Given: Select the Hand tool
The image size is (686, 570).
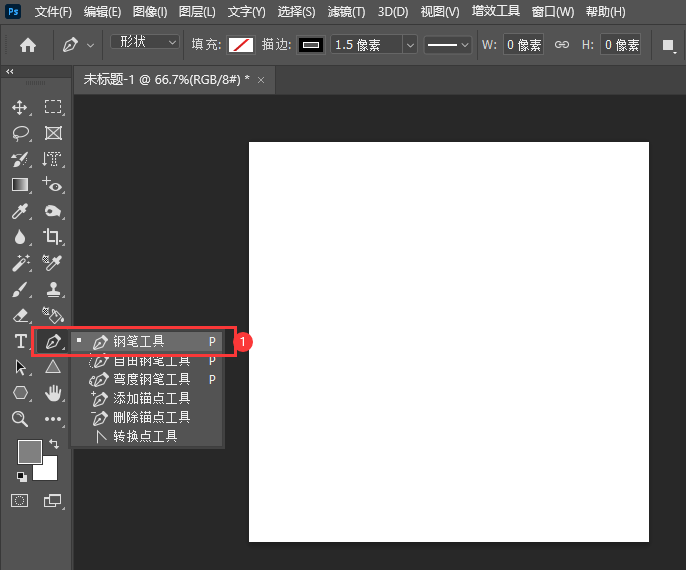Looking at the screenshot, I should click(53, 393).
